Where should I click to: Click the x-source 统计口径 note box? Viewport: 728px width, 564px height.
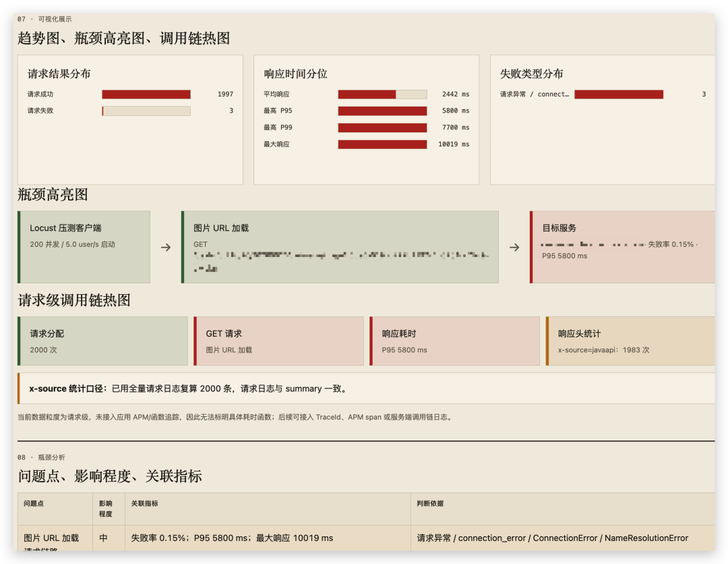tap(366, 389)
